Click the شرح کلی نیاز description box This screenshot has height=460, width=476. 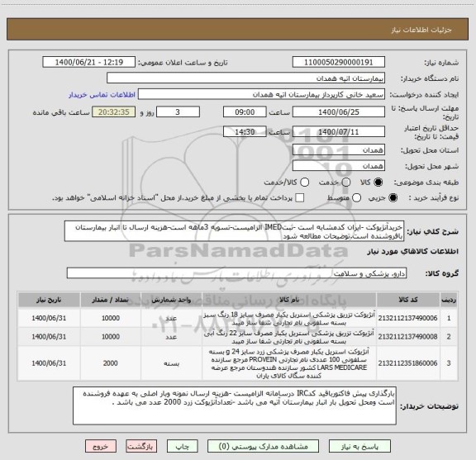click(234, 231)
